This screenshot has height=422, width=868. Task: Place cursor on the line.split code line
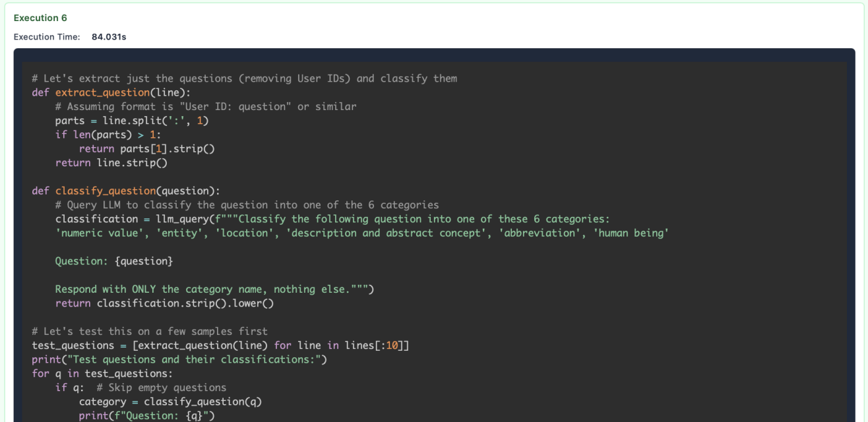[x=132, y=121]
